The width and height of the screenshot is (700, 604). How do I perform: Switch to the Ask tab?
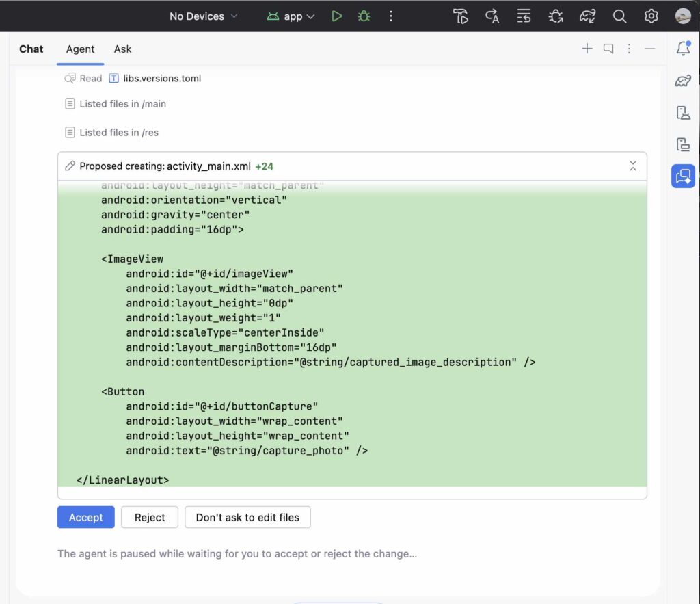tap(123, 49)
